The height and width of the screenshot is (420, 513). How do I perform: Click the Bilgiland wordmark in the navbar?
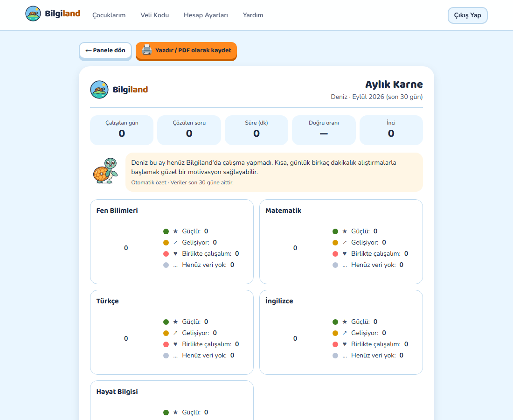pyautogui.click(x=62, y=14)
